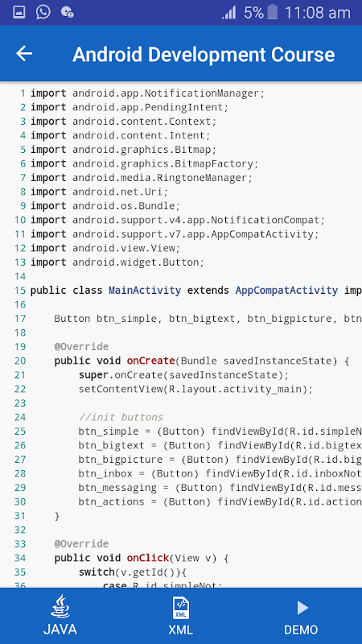Tap the chat alert status icon

67,12
